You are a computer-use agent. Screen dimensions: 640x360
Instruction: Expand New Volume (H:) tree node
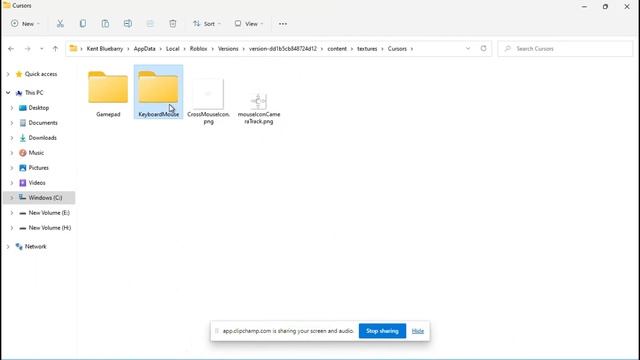click(x=12, y=228)
